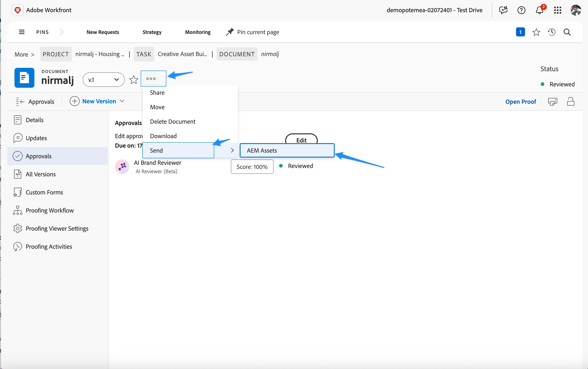
Task: Click the AI Brand Reviewer name
Action: (x=158, y=163)
